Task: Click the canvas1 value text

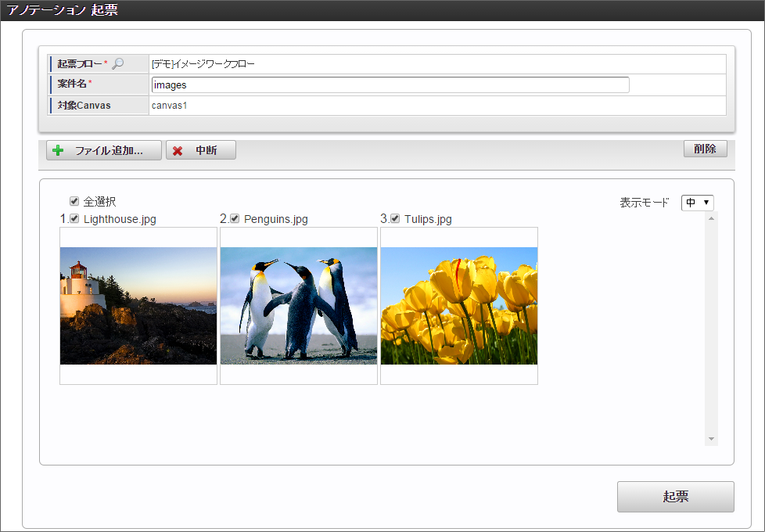Action: [x=169, y=106]
